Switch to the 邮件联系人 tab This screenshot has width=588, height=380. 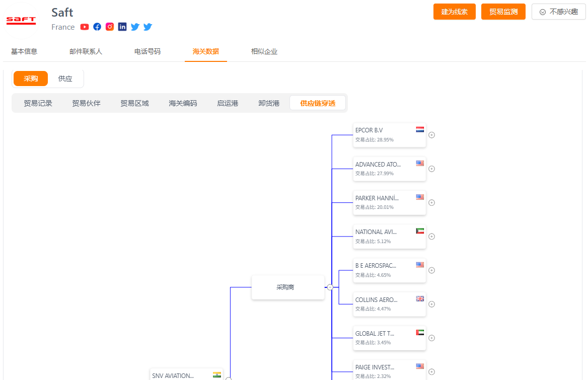86,51
